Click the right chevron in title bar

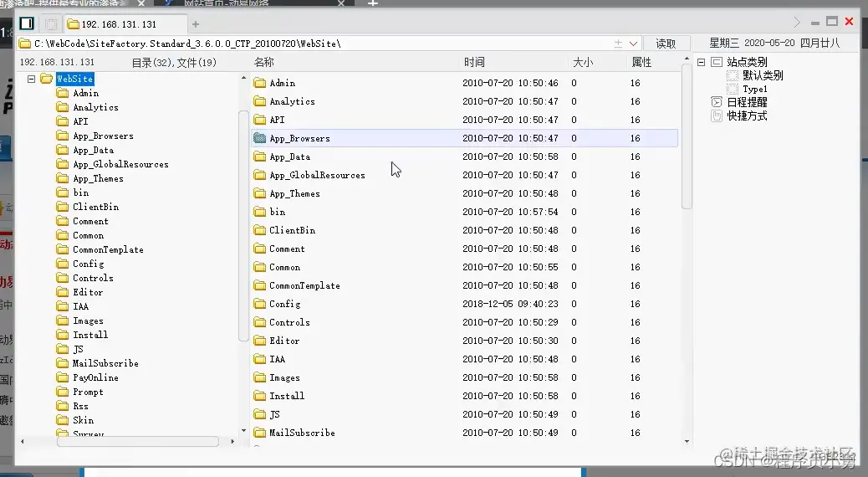[797, 22]
